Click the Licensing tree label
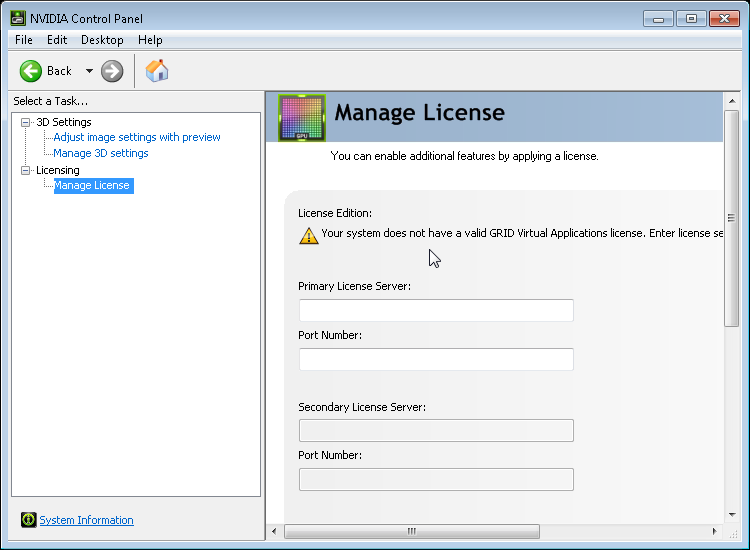Viewport: 750px width, 550px height. [58, 170]
